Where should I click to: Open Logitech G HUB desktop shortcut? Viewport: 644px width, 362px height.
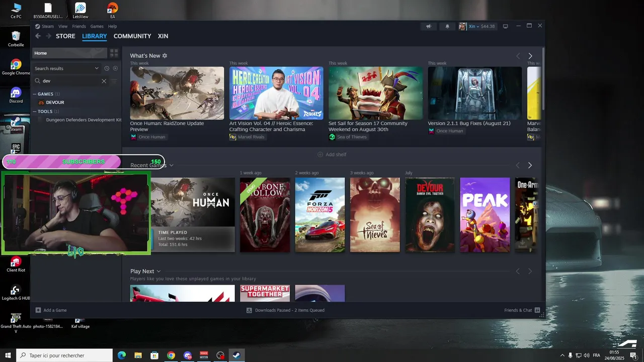[16, 293]
